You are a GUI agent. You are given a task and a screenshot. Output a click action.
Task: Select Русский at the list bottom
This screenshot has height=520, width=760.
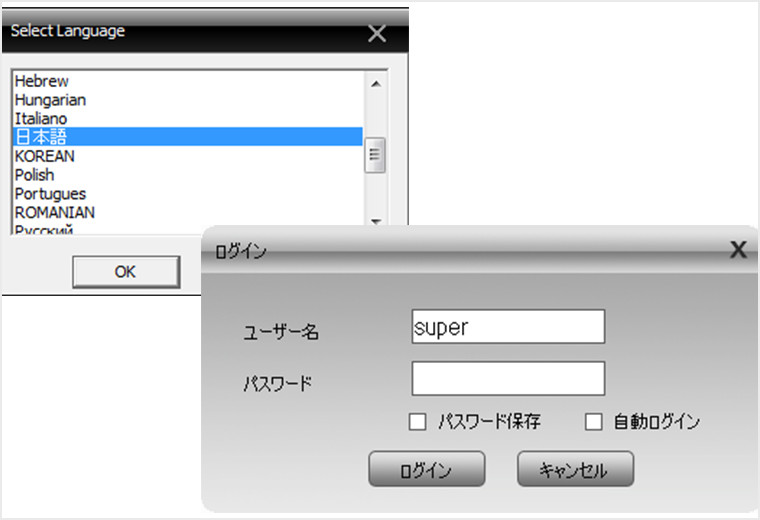click(x=44, y=229)
